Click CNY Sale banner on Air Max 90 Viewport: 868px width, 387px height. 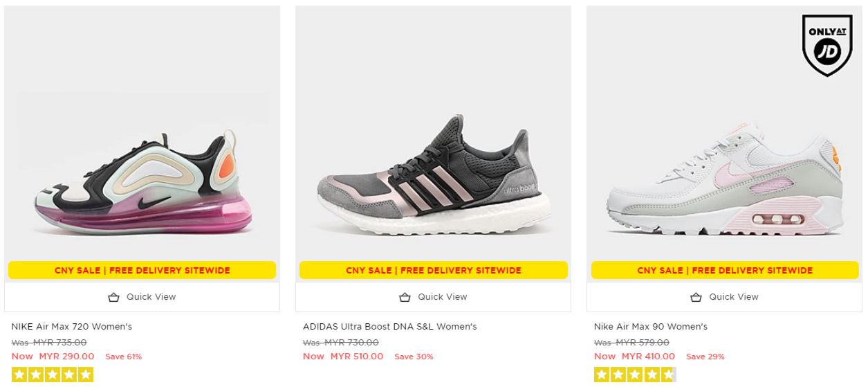click(725, 270)
